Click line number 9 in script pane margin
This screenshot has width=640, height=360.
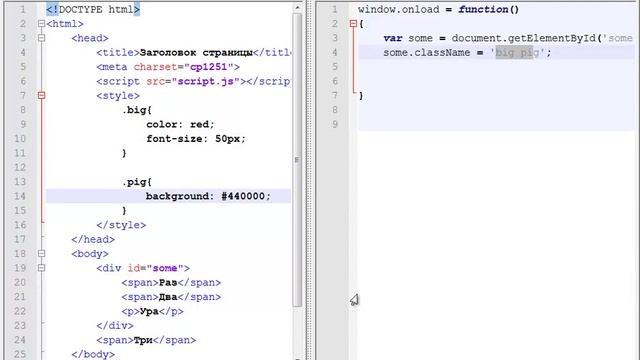pyautogui.click(x=335, y=124)
